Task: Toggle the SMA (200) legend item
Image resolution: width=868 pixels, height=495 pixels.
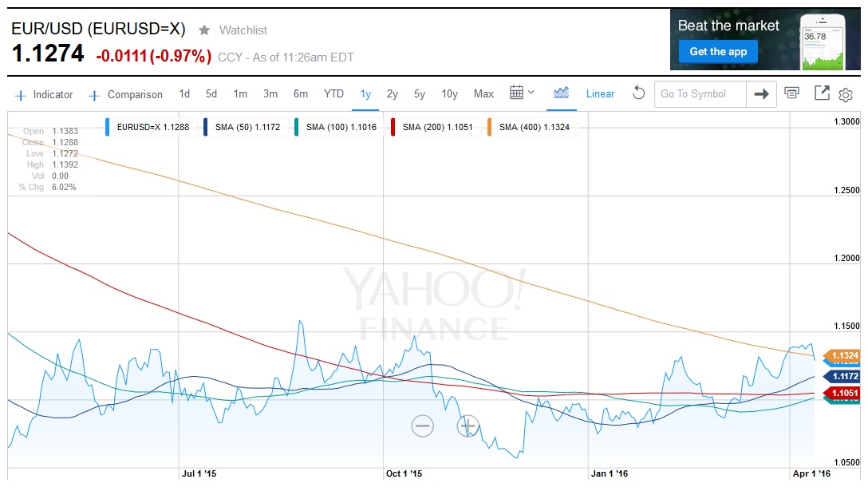Action: coord(435,127)
